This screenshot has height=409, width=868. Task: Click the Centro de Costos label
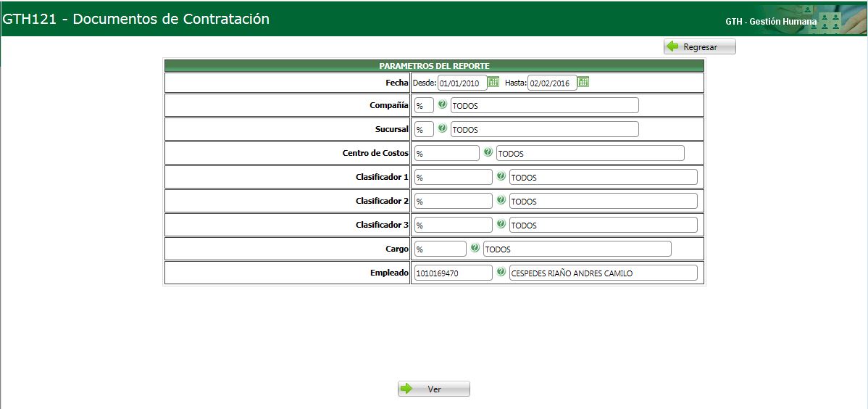tap(376, 153)
